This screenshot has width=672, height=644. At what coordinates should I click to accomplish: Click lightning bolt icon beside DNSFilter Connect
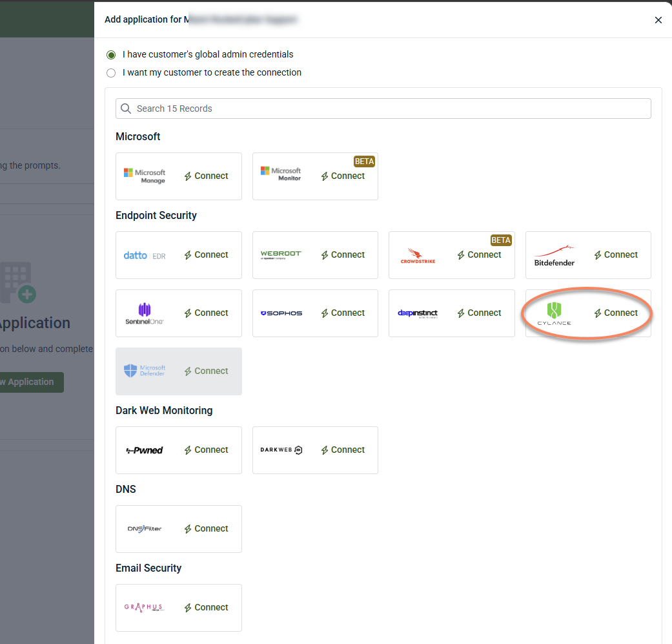point(188,530)
